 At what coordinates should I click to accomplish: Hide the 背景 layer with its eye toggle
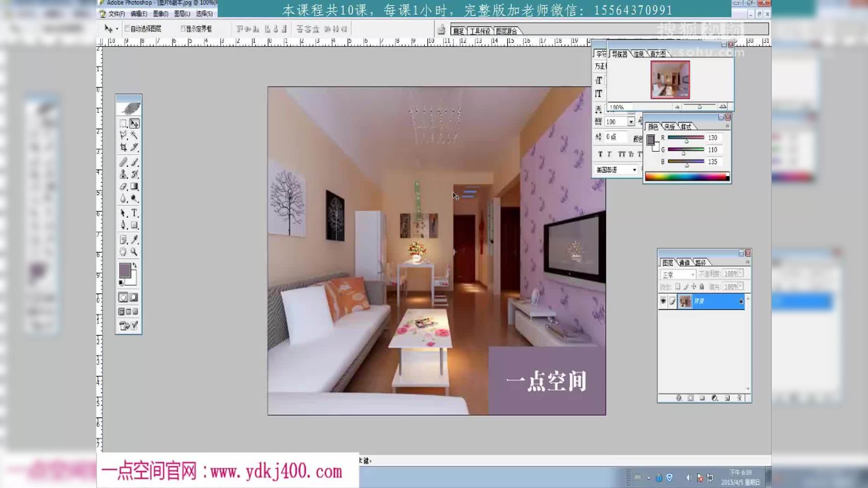coord(663,301)
